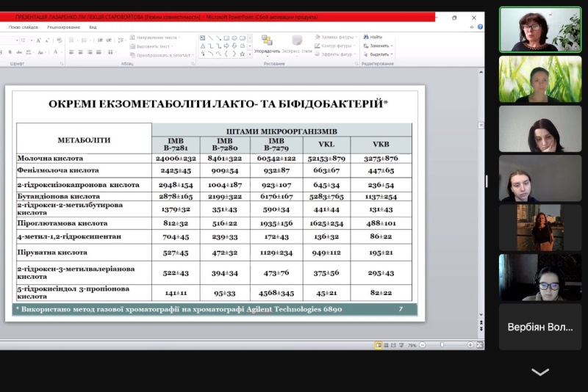Open the Вид ribbon tab
This screenshot has height=392, width=588.
click(x=93, y=27)
